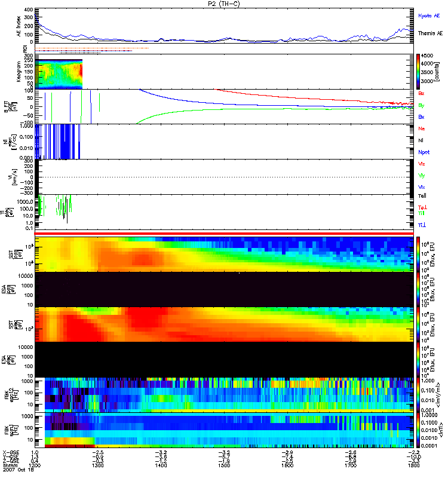The width and height of the screenshot is (448, 478).
Task: Select the red 'Ne' density legend label
Action: (x=422, y=128)
